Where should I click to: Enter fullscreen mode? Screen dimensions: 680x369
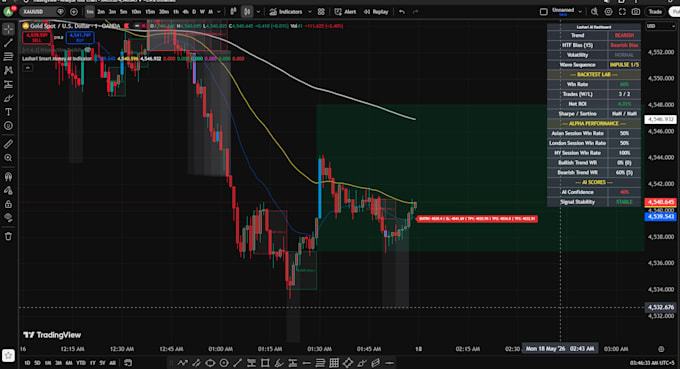pyautogui.click(x=622, y=12)
